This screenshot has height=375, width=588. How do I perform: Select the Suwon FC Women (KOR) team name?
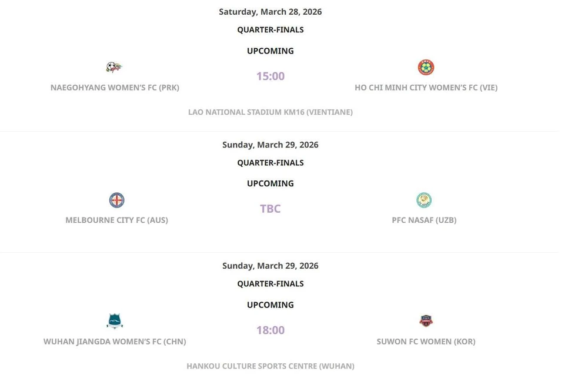pyautogui.click(x=426, y=341)
